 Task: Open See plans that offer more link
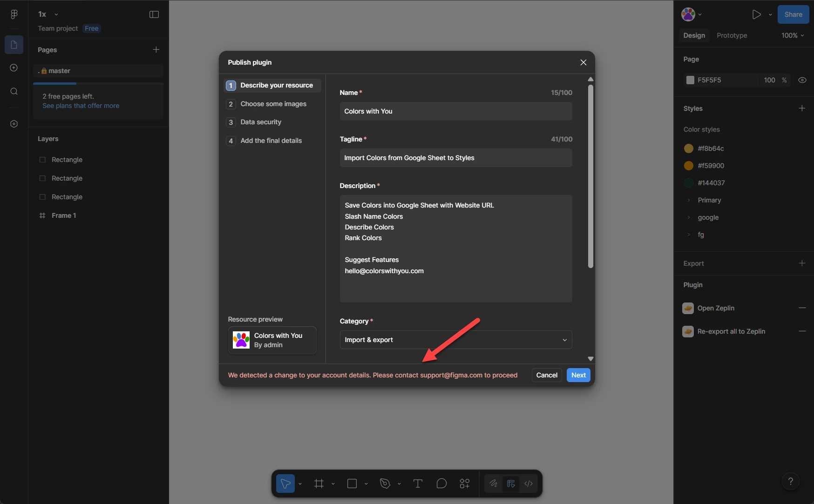tap(81, 106)
